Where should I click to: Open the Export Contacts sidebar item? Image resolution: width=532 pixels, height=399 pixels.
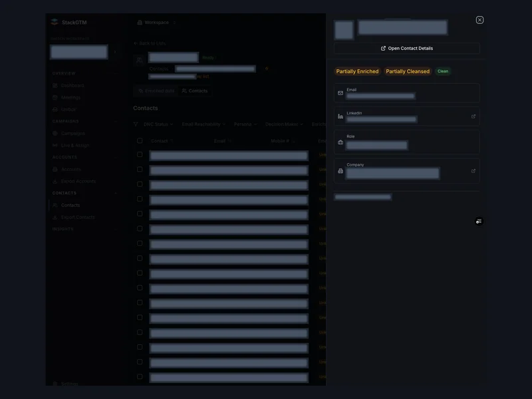(x=78, y=217)
